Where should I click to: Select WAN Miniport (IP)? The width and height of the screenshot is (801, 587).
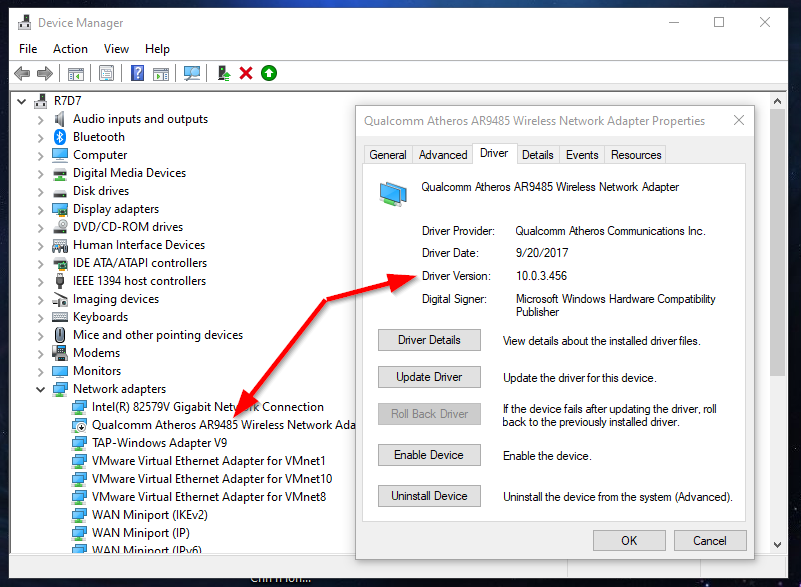click(x=140, y=533)
